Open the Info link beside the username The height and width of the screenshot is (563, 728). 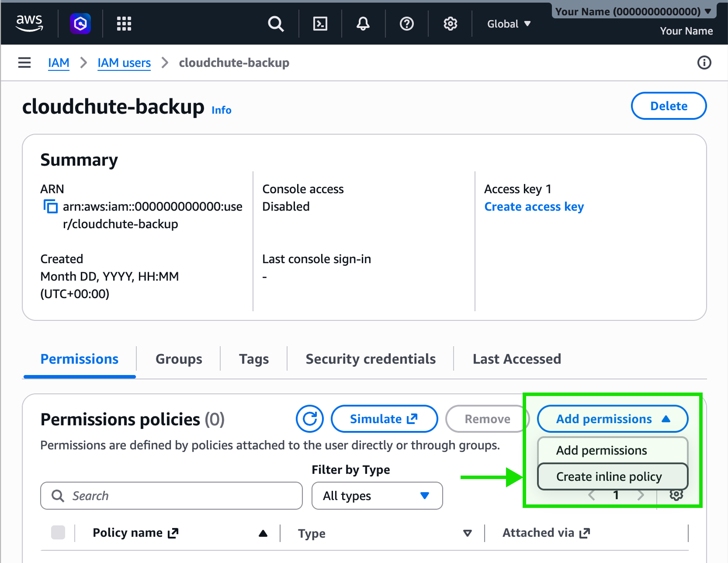click(222, 110)
